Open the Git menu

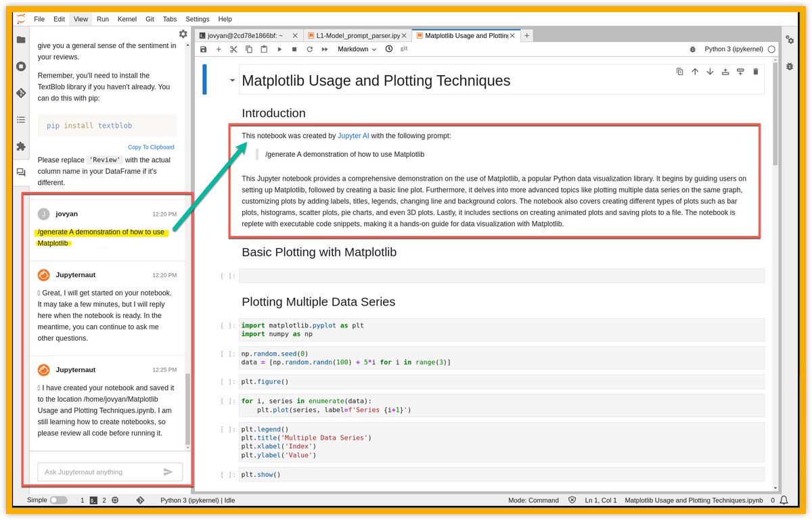point(150,19)
